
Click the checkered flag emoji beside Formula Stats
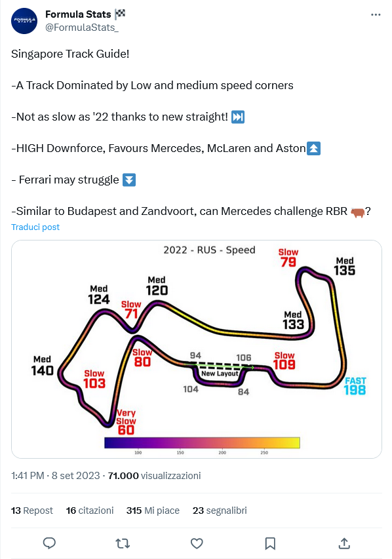pos(120,14)
